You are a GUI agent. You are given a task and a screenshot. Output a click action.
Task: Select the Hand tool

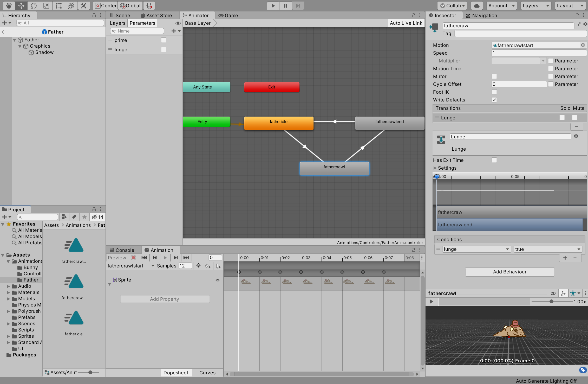(x=9, y=5)
